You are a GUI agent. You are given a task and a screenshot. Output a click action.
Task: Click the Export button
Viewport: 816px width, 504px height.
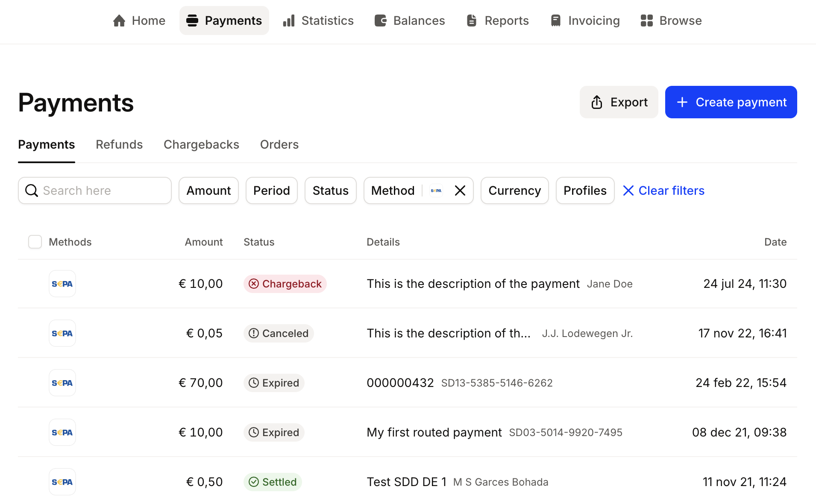click(619, 102)
